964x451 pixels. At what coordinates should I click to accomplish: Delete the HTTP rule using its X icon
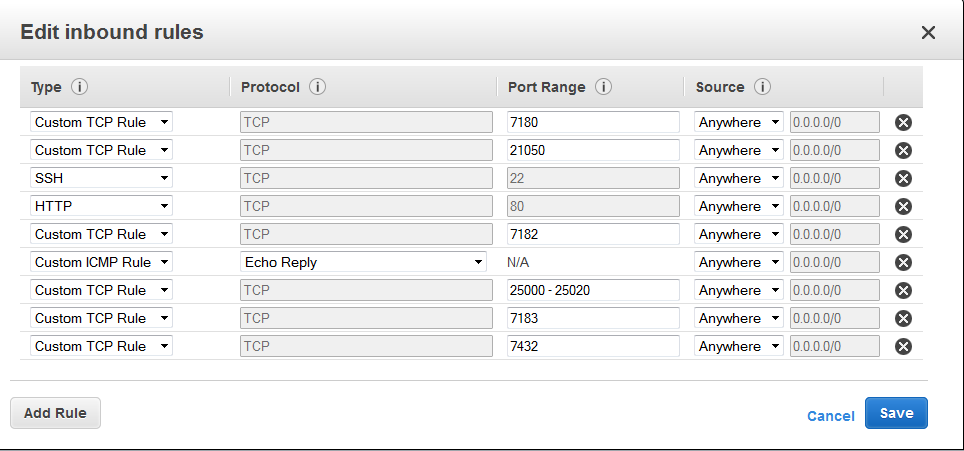tap(902, 207)
